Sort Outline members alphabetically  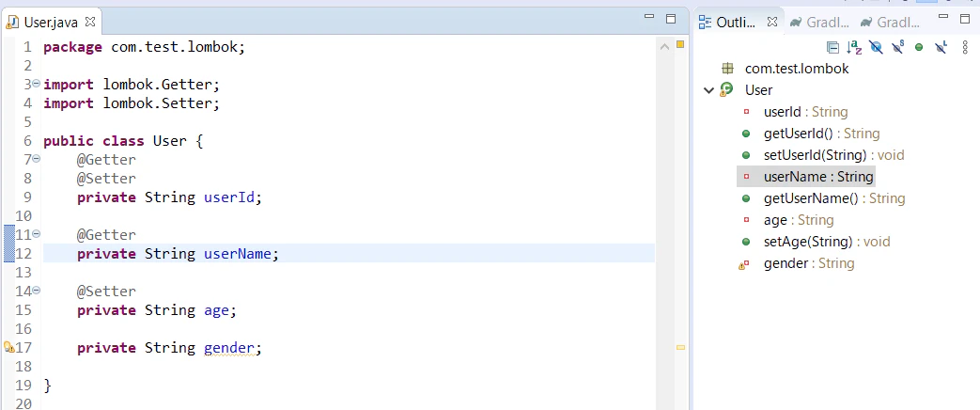[854, 47]
